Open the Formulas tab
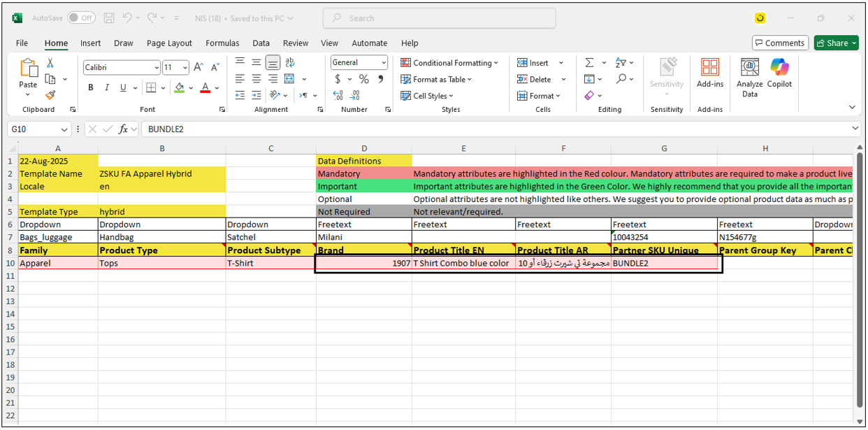Screen dimensions: 868x430 click(222, 43)
